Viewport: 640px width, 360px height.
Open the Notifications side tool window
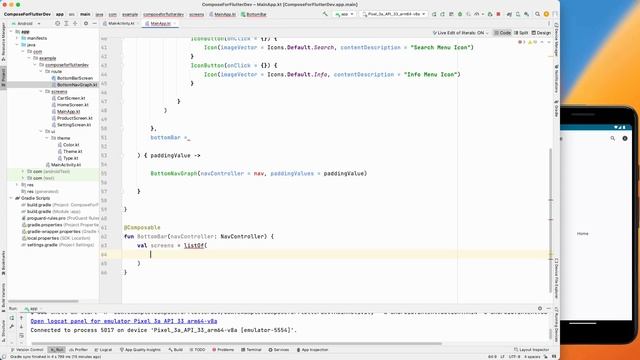click(556, 78)
